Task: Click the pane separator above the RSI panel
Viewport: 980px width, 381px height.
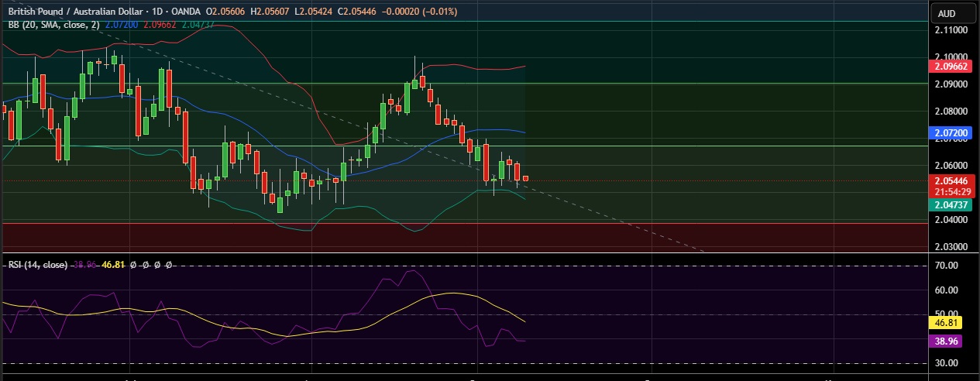Action: click(465, 252)
